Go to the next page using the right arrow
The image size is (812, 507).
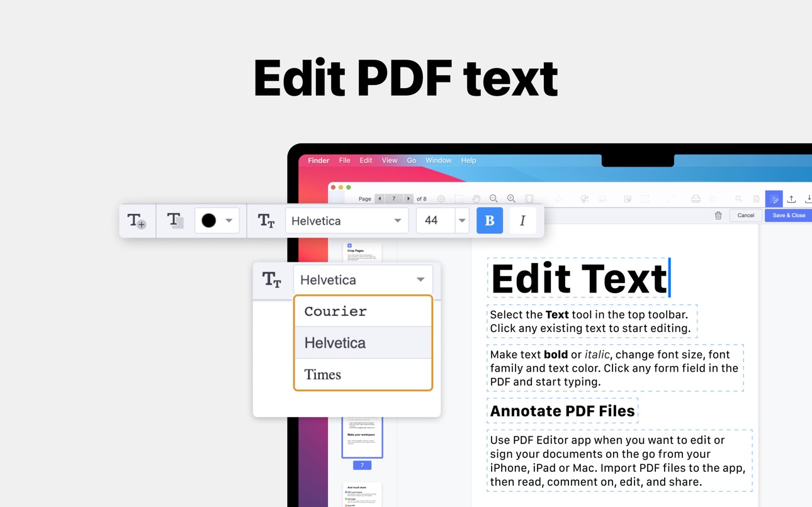pyautogui.click(x=409, y=199)
